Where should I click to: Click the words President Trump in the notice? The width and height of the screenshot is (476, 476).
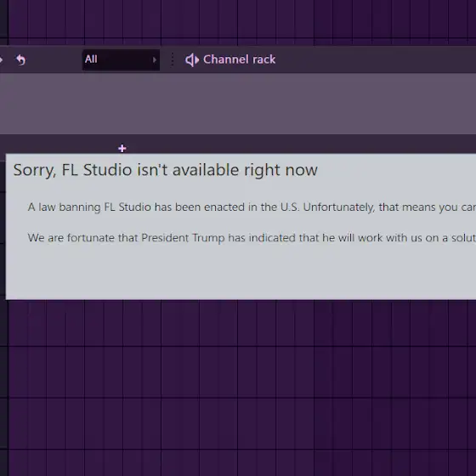183,238
